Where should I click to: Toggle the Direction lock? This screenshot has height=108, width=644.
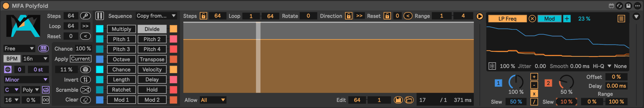click(348, 16)
